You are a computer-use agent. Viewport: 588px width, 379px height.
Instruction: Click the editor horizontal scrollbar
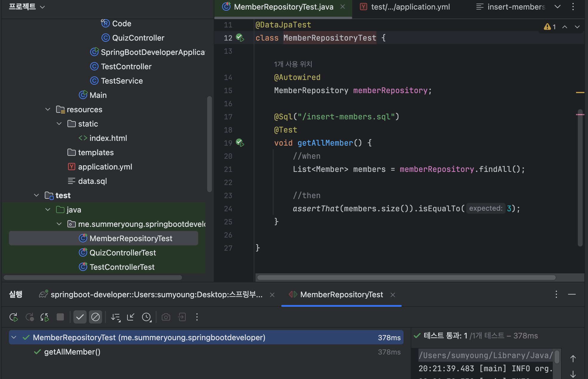click(x=406, y=278)
